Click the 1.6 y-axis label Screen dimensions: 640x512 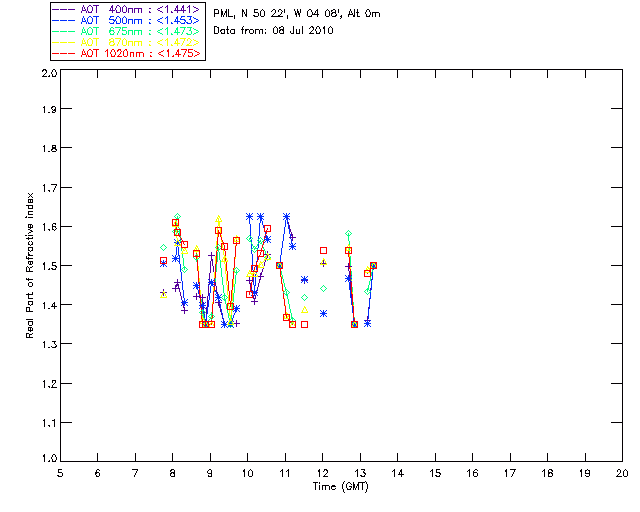(x=49, y=227)
